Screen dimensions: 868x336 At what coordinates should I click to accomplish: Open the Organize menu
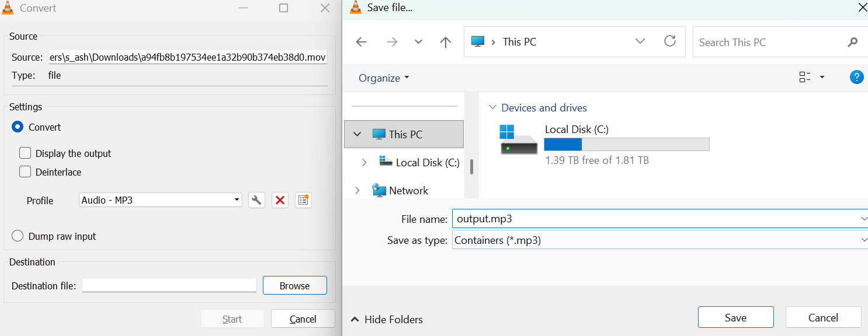coord(384,78)
